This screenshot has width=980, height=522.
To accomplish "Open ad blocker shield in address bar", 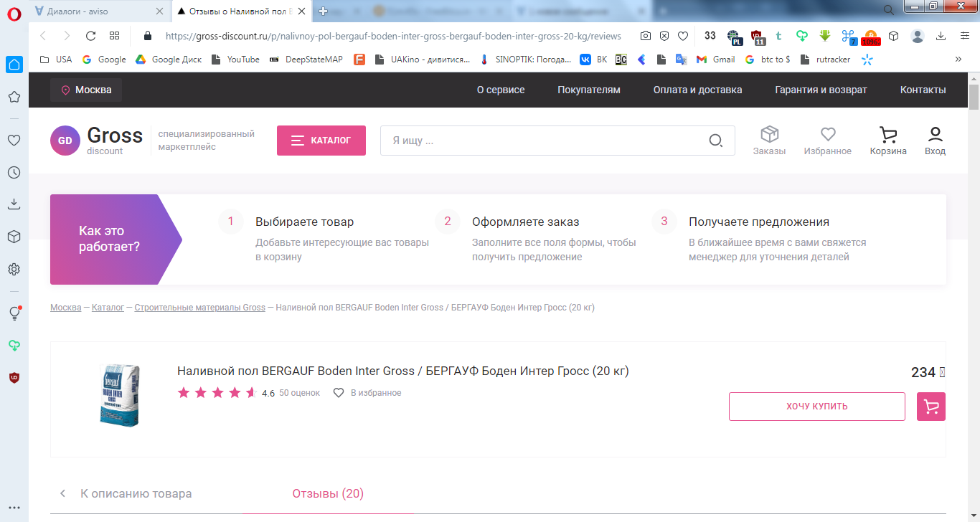I will [664, 36].
